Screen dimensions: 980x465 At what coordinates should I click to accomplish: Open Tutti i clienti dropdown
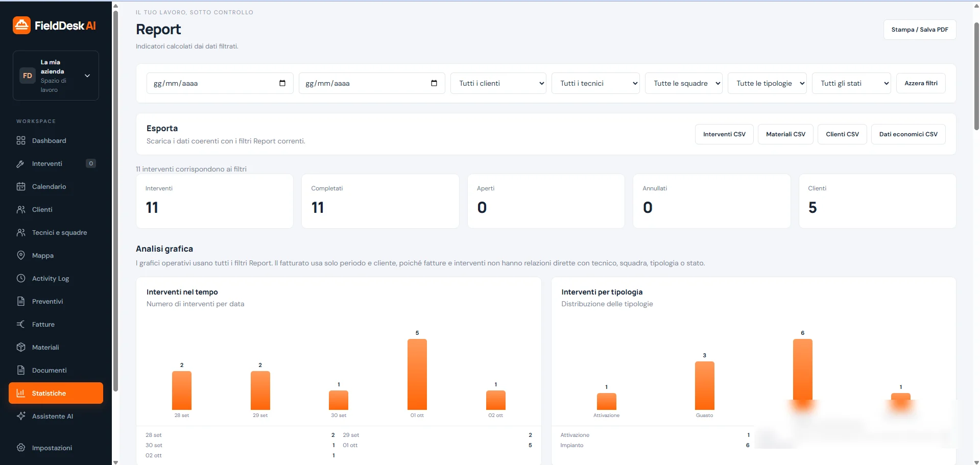point(498,83)
